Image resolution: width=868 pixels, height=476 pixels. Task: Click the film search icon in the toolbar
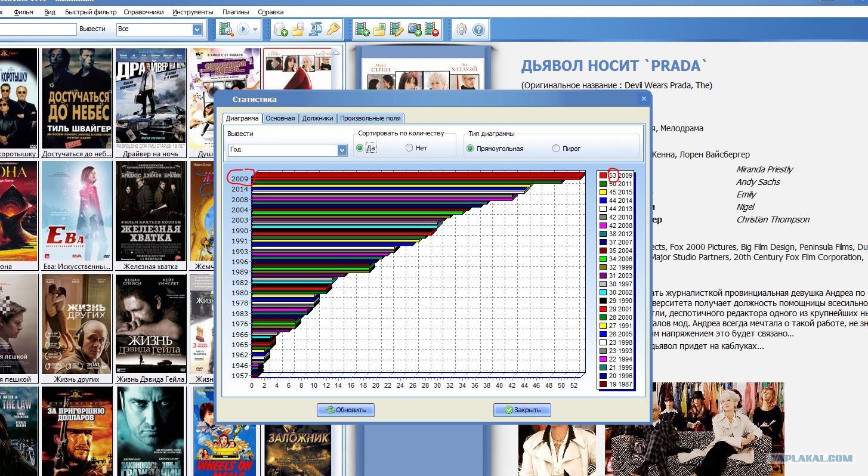coord(226,29)
